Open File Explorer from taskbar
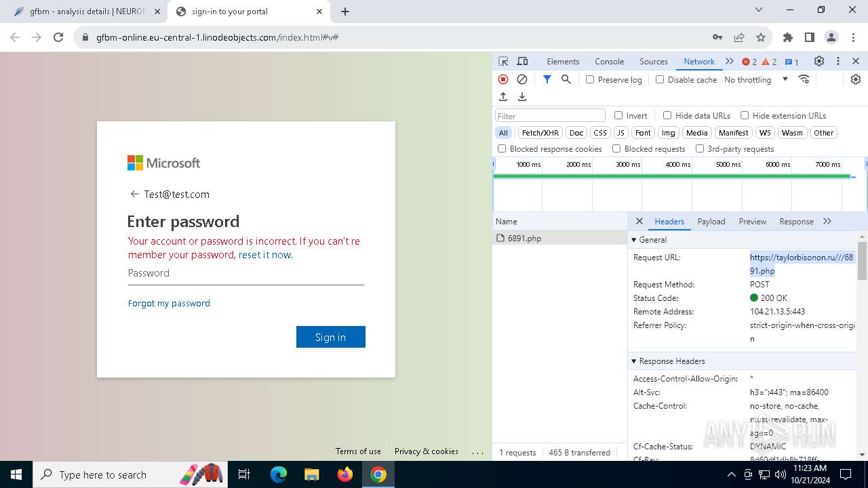Screen dimensions: 868x488 pyautogui.click(x=311, y=474)
